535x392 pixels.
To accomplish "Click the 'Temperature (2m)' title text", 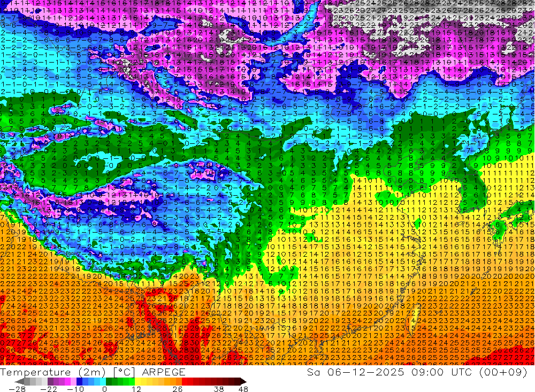I will [x=53, y=372].
